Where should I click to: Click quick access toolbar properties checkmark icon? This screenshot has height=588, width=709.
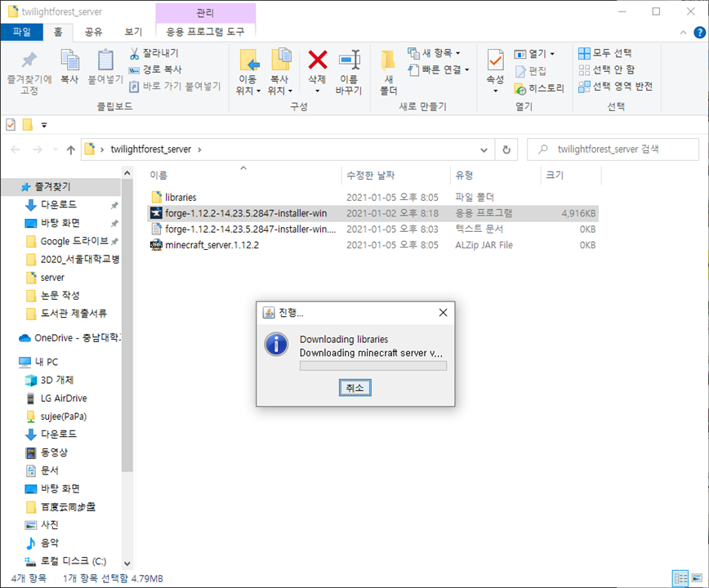pos(11,125)
